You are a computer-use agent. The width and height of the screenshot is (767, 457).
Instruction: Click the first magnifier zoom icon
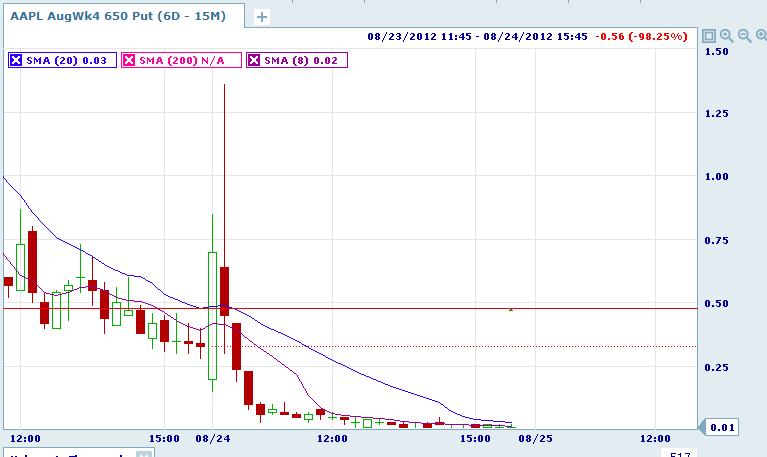tap(726, 36)
